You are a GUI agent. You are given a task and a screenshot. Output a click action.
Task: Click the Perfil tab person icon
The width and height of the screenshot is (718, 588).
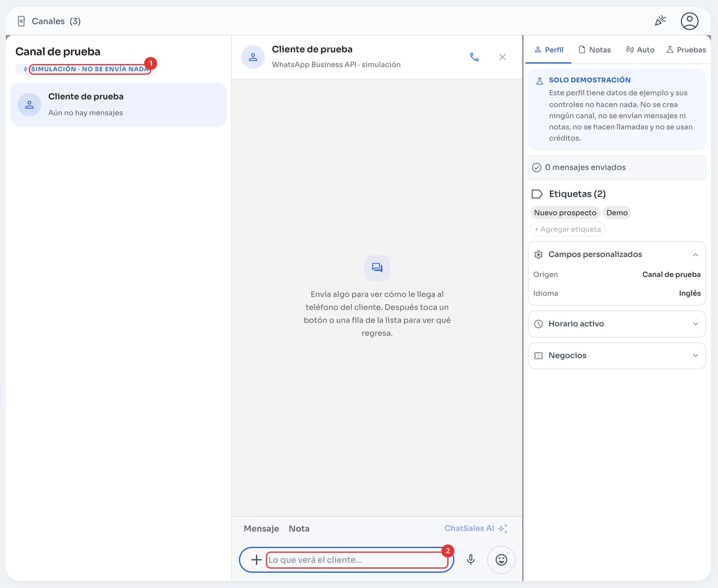point(538,49)
